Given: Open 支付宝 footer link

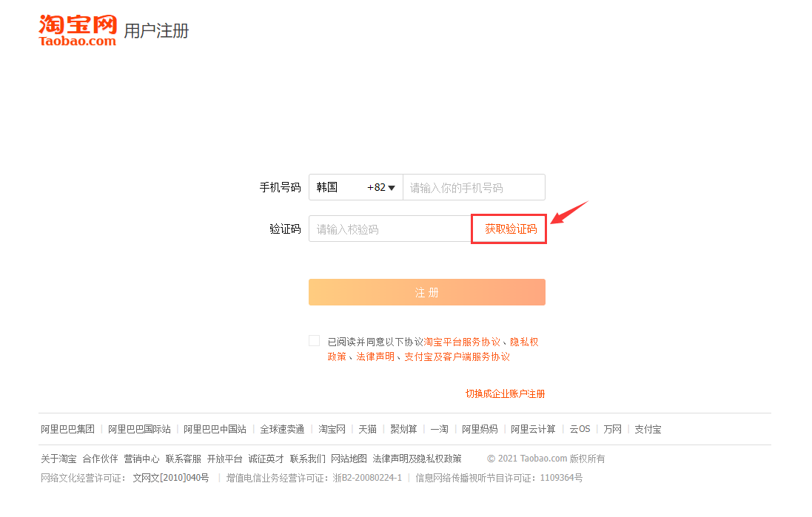Looking at the screenshot, I should tap(648, 429).
